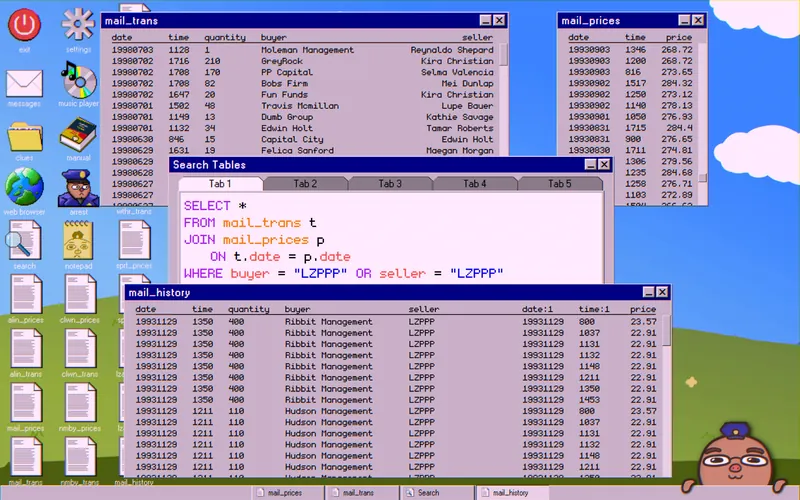Switch to Tab 4 in Search Tables
This screenshot has height=500, width=800.
tap(474, 184)
